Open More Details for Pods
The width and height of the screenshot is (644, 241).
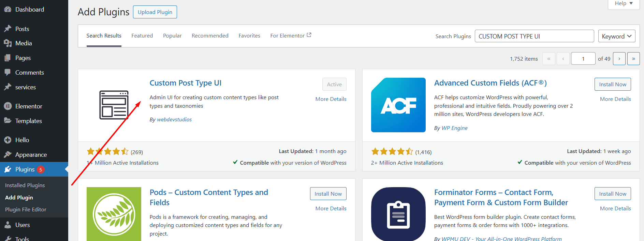tap(331, 209)
